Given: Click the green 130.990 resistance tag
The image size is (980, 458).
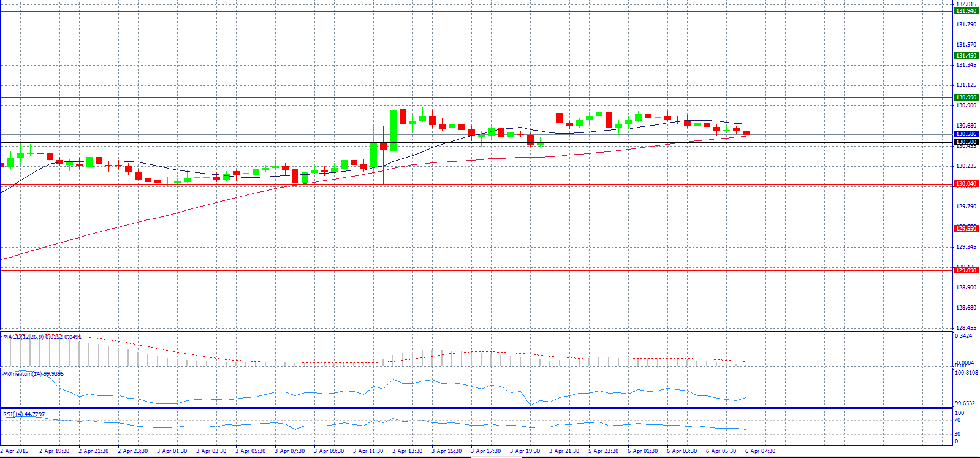Looking at the screenshot, I should [967, 97].
